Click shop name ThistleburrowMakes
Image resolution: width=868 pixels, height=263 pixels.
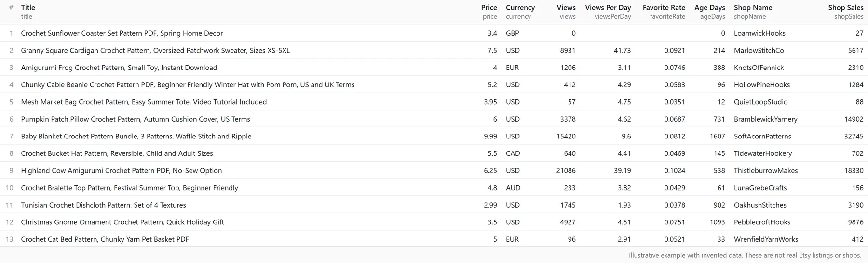tap(766, 170)
